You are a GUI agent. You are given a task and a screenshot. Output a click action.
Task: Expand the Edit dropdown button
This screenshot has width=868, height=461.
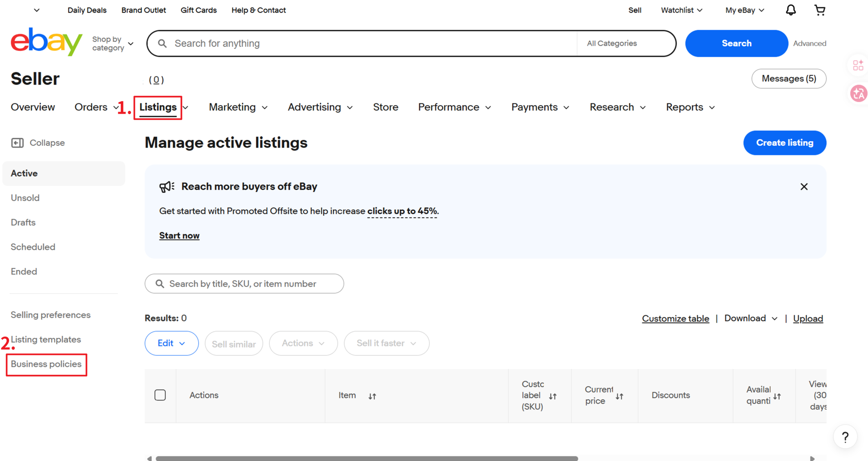click(x=171, y=343)
